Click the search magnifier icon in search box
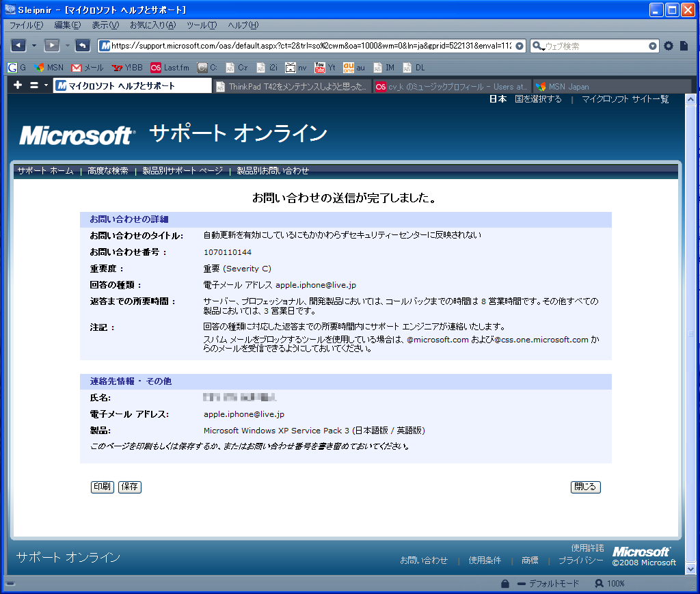700x594 pixels. [x=538, y=46]
